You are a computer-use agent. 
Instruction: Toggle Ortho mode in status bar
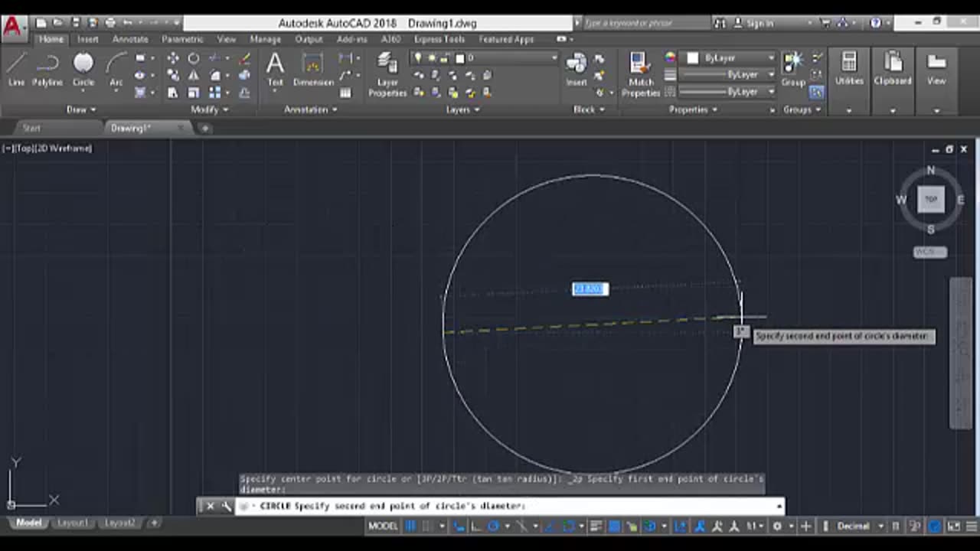476,526
